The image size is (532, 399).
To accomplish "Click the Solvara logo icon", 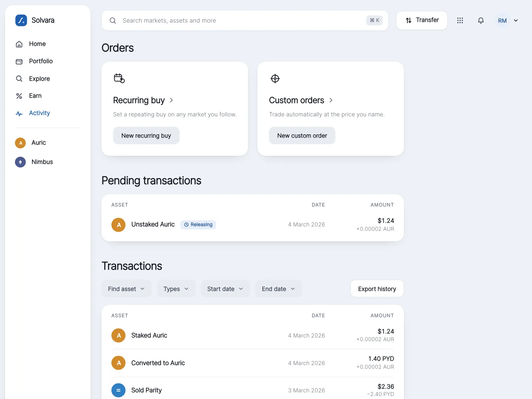I will point(21,20).
